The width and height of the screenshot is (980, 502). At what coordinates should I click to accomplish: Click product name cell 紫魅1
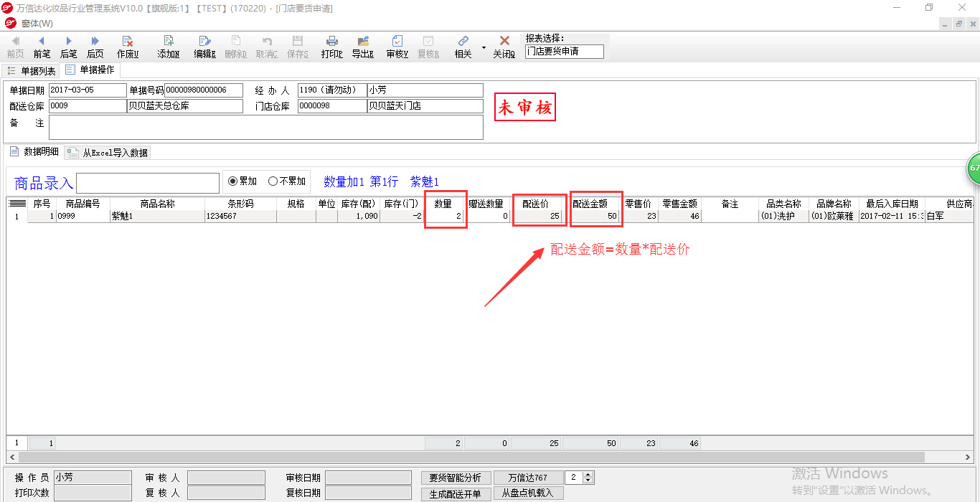point(157,216)
